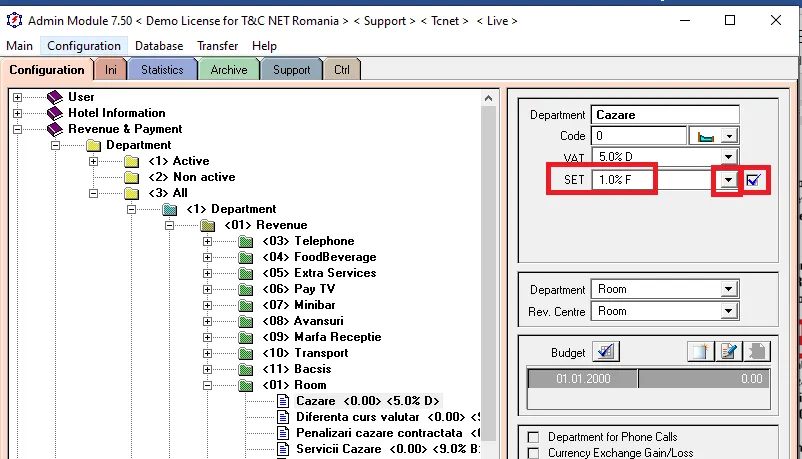802x459 pixels.
Task: Select Servicii Cazare tree item
Action: [x=388, y=449]
